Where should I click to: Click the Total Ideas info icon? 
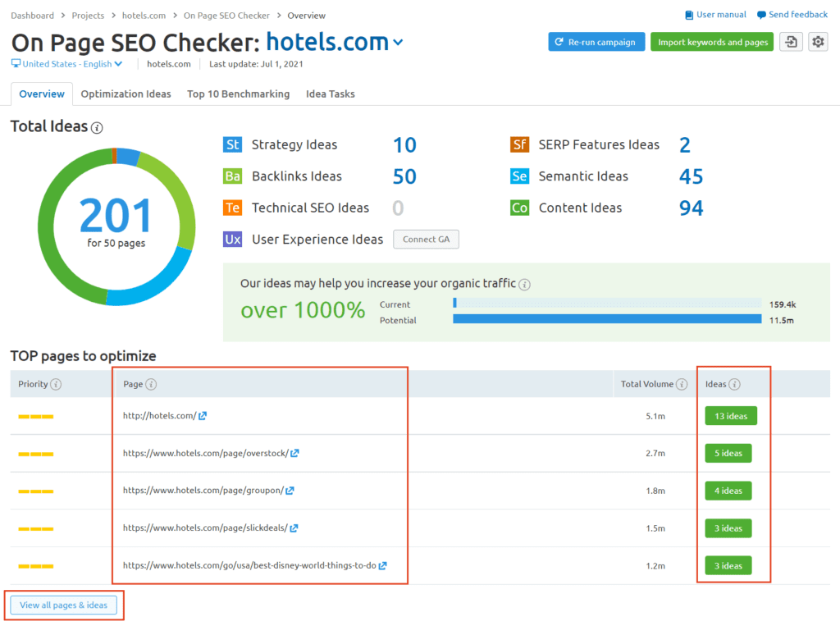(97, 127)
